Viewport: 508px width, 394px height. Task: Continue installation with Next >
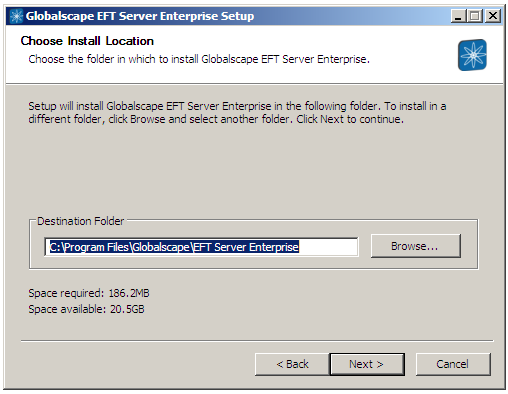pos(367,364)
